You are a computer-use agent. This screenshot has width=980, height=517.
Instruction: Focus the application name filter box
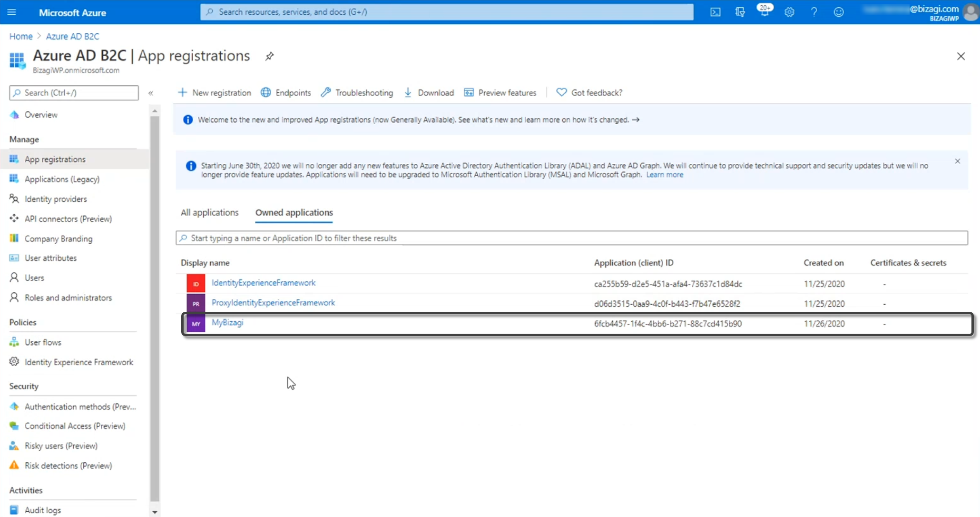pyautogui.click(x=571, y=238)
